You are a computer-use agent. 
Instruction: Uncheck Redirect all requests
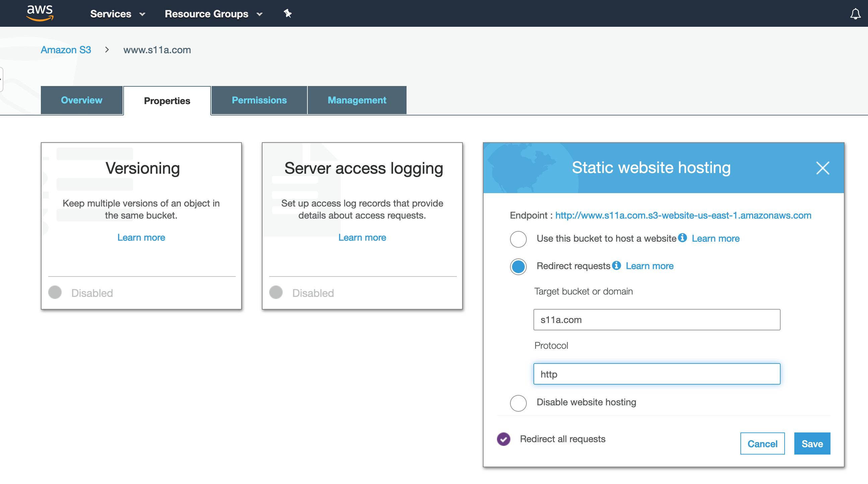pyautogui.click(x=503, y=439)
